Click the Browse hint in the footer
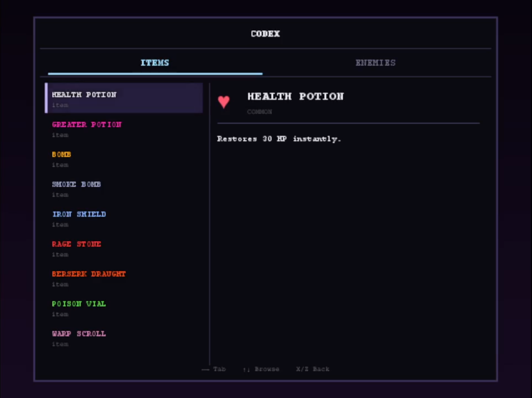Image resolution: width=532 pixels, height=398 pixels. (261, 369)
